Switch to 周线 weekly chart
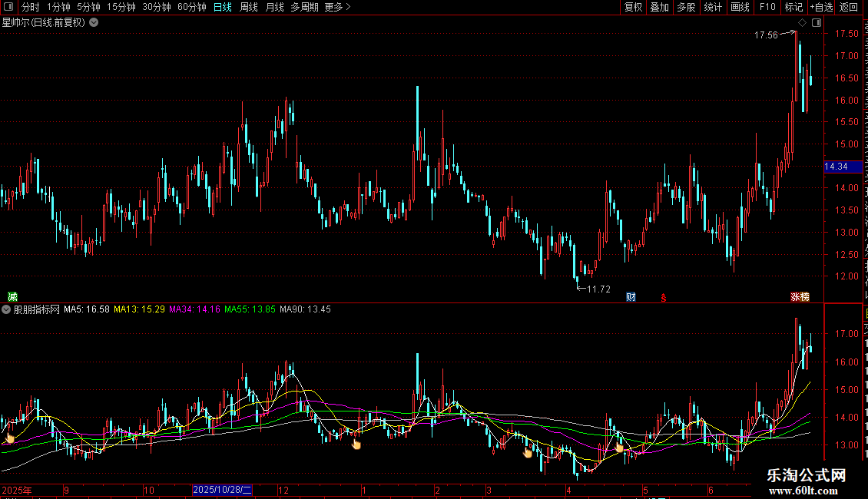Screen dimensions: 868x499 [x=249, y=7]
